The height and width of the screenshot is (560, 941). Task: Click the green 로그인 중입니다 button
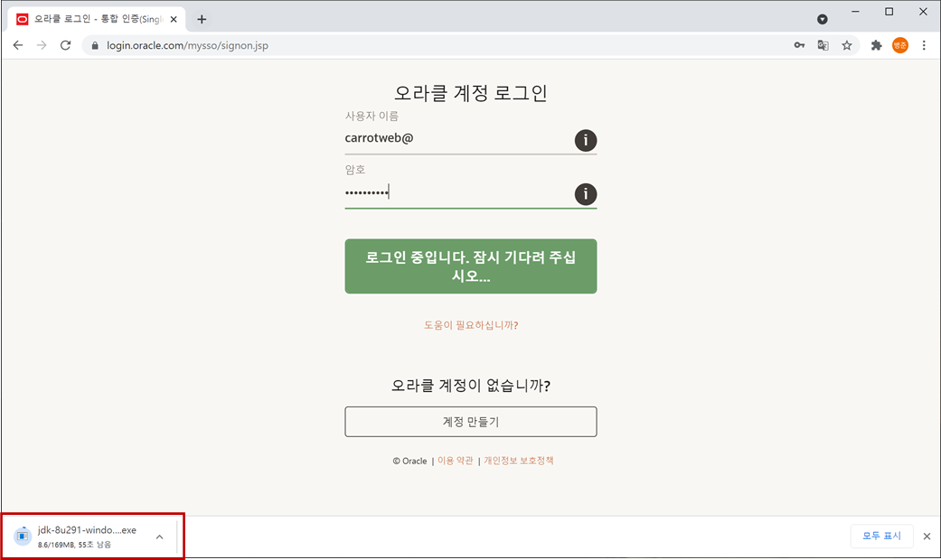tap(470, 266)
